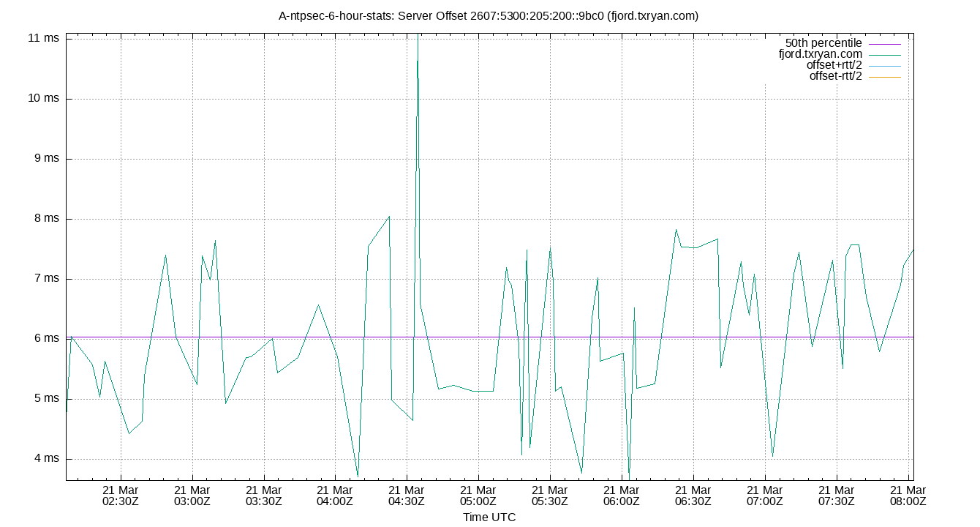Click the purple 50th percentile legend line sample

click(886, 44)
